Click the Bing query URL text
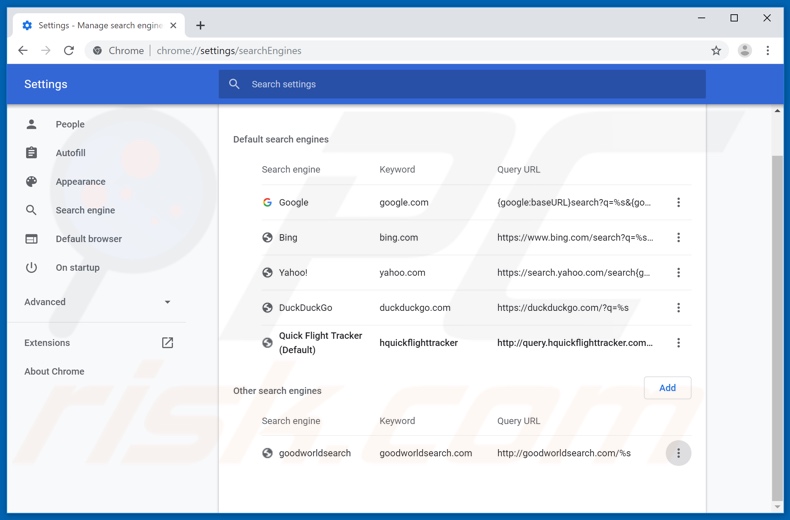 coord(575,237)
